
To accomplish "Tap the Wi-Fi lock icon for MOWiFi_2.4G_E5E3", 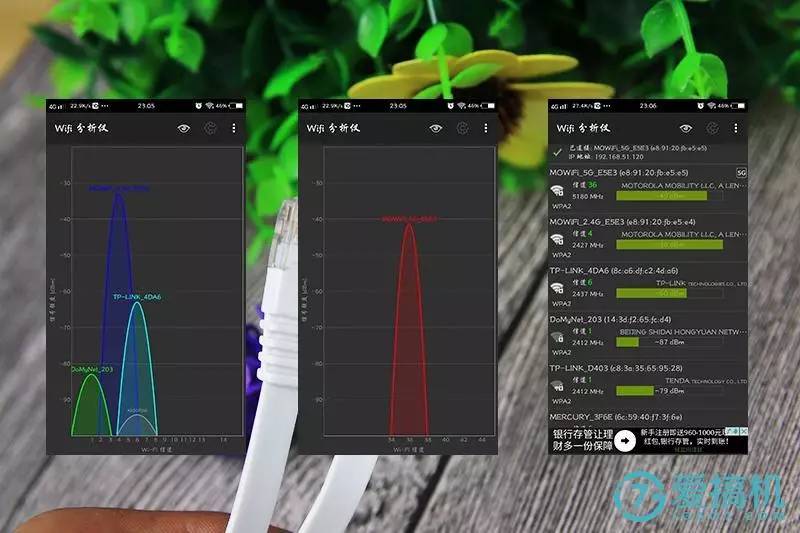I will [x=557, y=239].
